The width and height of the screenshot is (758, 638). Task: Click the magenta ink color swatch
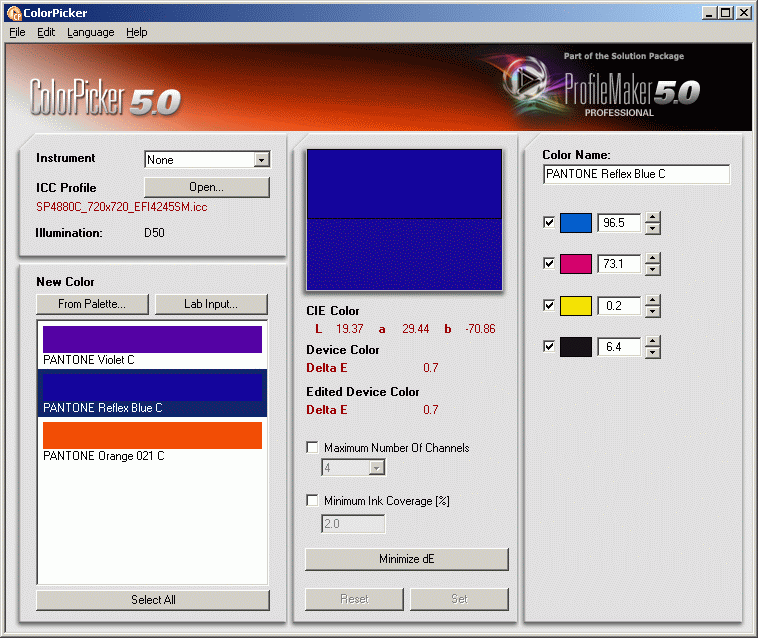[576, 264]
